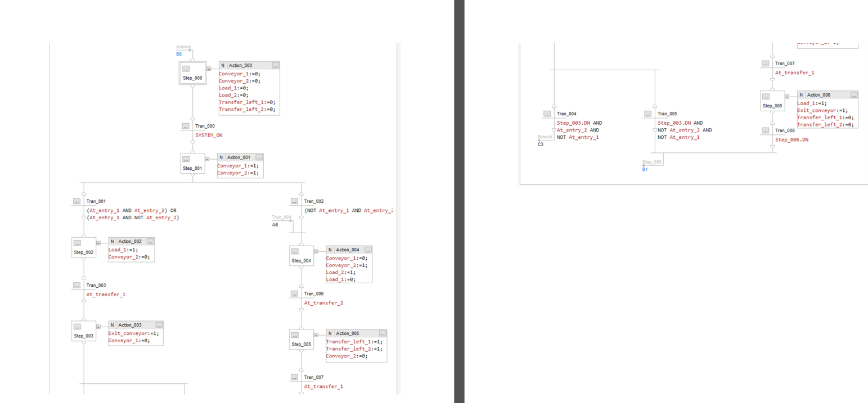This screenshot has height=403, width=868.
Task: Open the browse dialog on Step_000
Action: [185, 69]
